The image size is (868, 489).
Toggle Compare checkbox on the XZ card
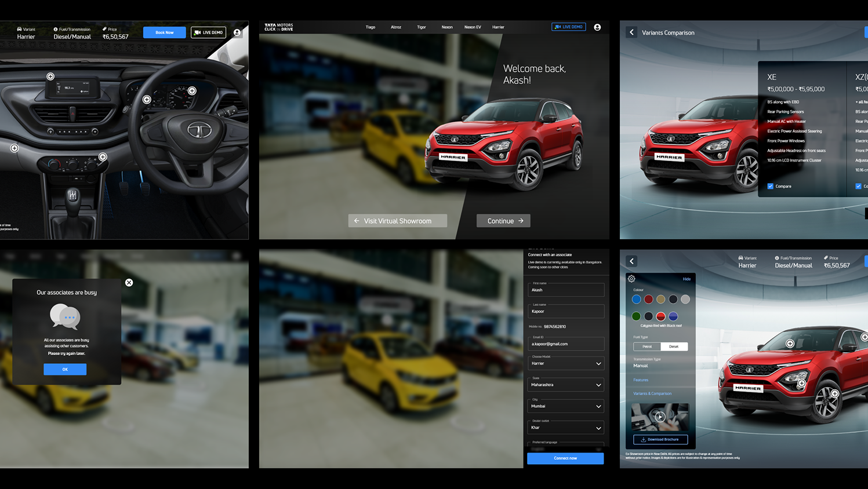click(858, 186)
